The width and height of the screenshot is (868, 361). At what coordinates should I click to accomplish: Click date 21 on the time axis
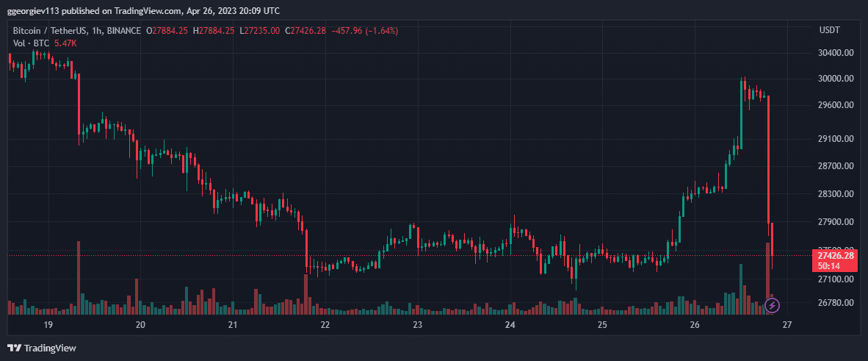[x=233, y=325]
